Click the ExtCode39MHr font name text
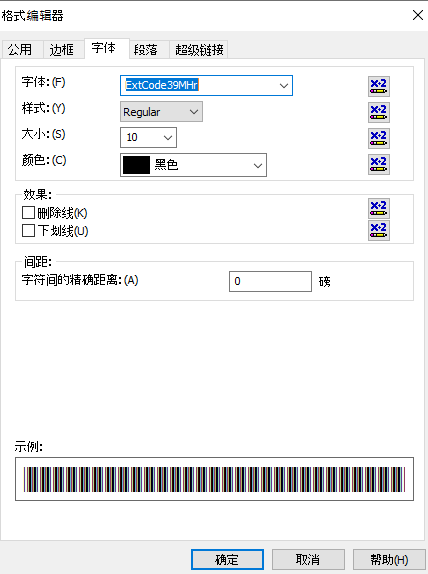 pyautogui.click(x=161, y=85)
